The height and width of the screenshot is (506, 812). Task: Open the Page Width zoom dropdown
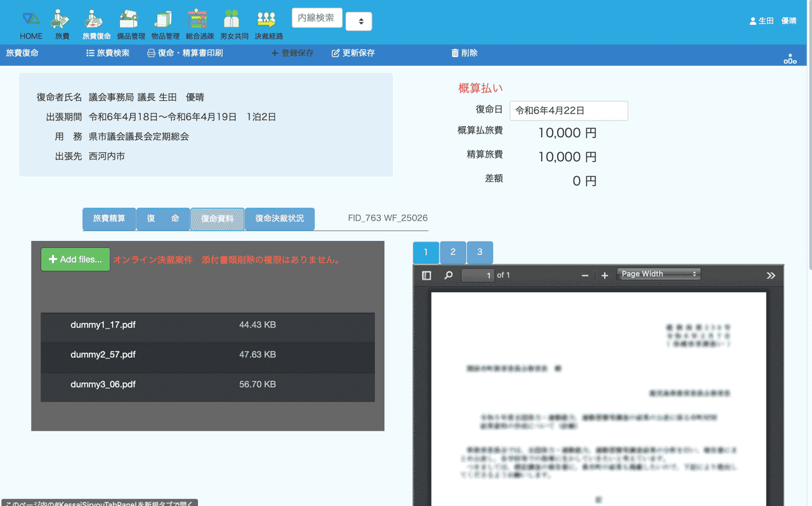tap(658, 275)
